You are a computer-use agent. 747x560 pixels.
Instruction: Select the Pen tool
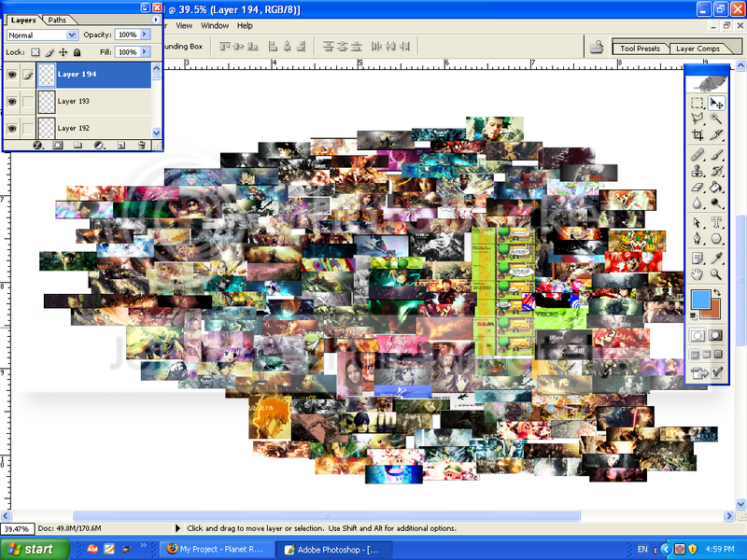pyautogui.click(x=698, y=239)
